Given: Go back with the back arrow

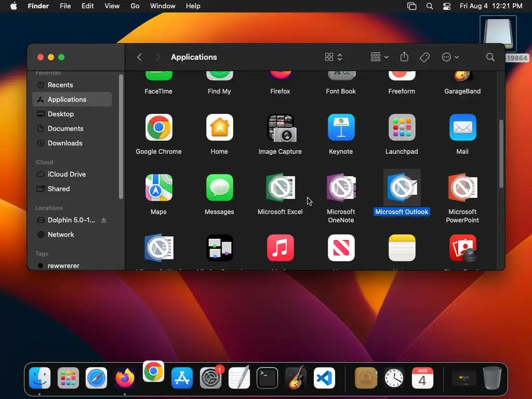Looking at the screenshot, I should point(139,57).
